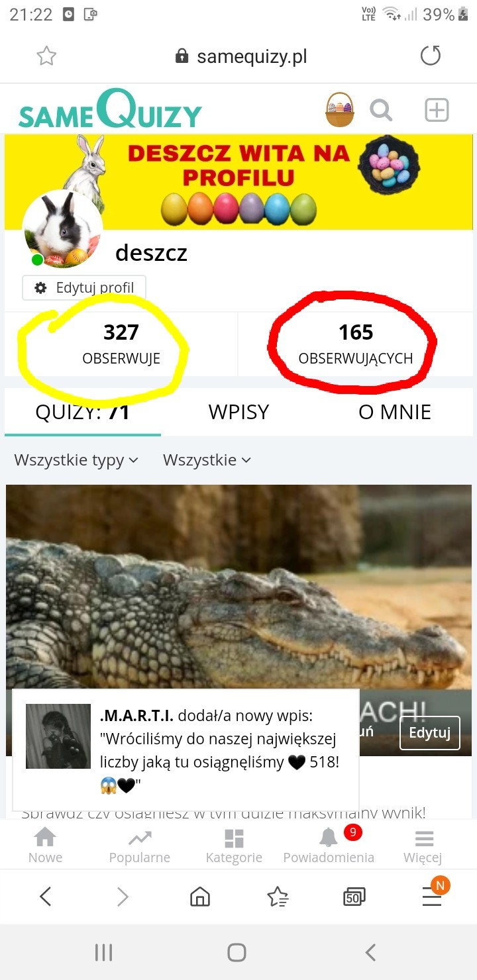Expand the Wszystkie filter dropdown

207,460
